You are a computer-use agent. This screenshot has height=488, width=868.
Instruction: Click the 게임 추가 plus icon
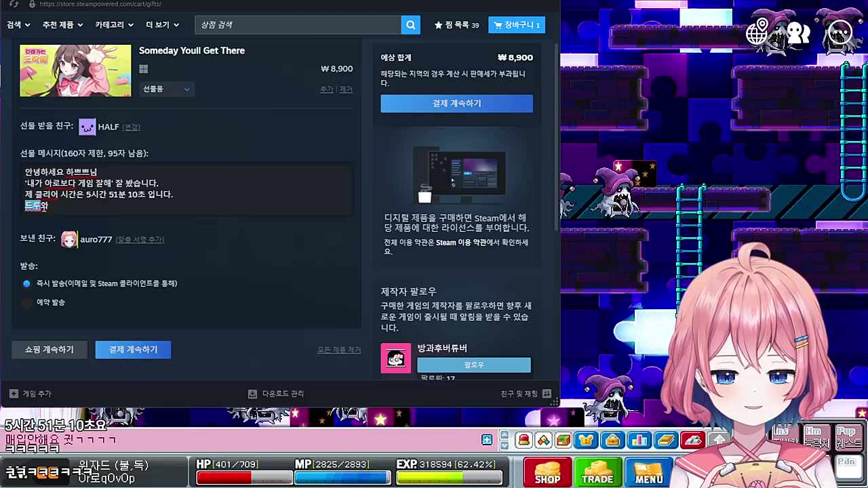pos(14,394)
